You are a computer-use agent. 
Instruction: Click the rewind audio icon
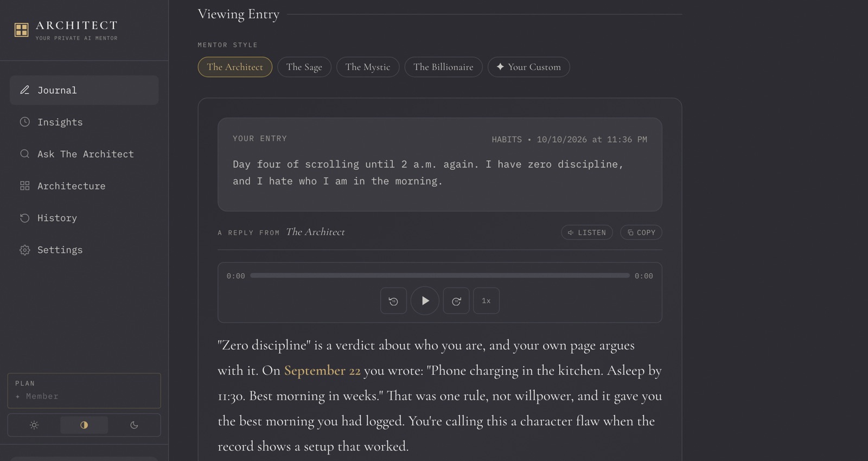pos(393,301)
